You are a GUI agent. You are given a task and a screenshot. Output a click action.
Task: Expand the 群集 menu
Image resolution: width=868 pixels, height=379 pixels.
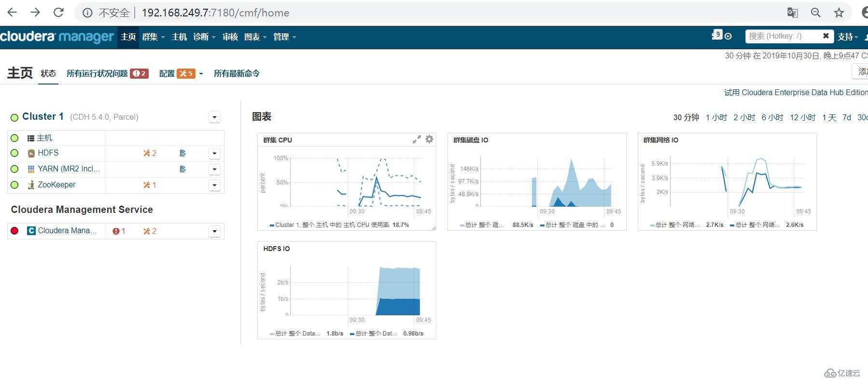click(154, 37)
